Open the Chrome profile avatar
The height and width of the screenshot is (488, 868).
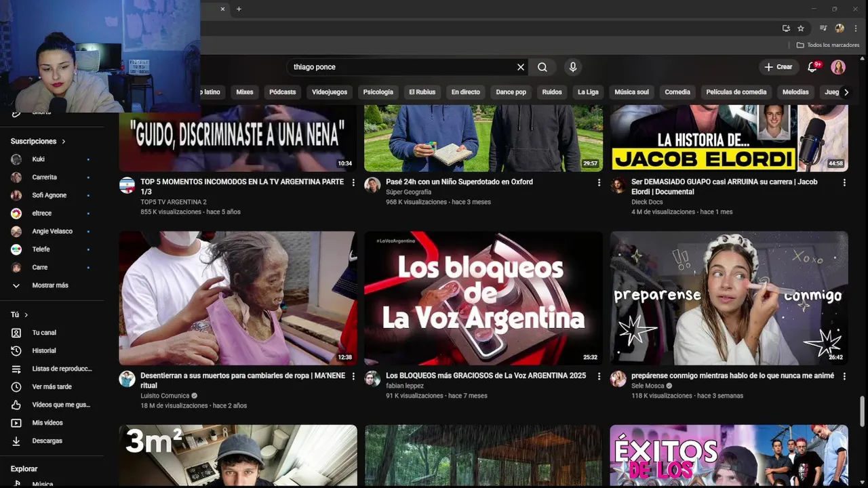pos(840,28)
